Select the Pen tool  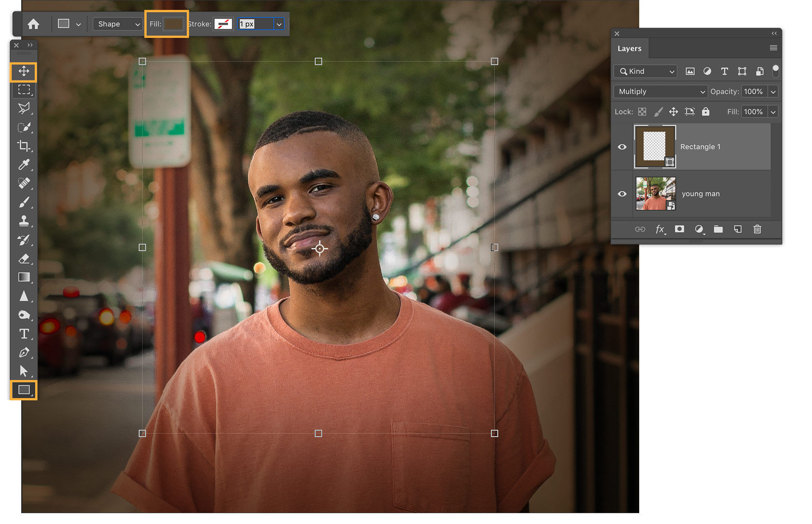click(24, 352)
